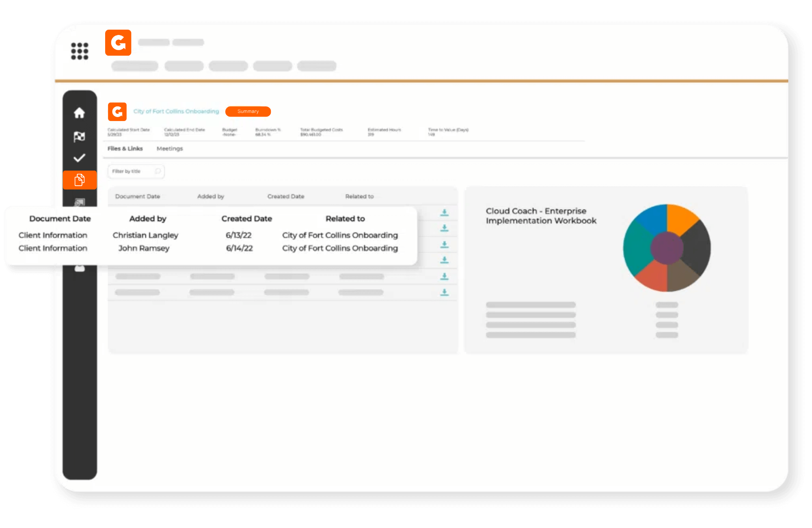The image size is (812, 528).
Task: Click the Budget -None- field
Action: click(229, 132)
